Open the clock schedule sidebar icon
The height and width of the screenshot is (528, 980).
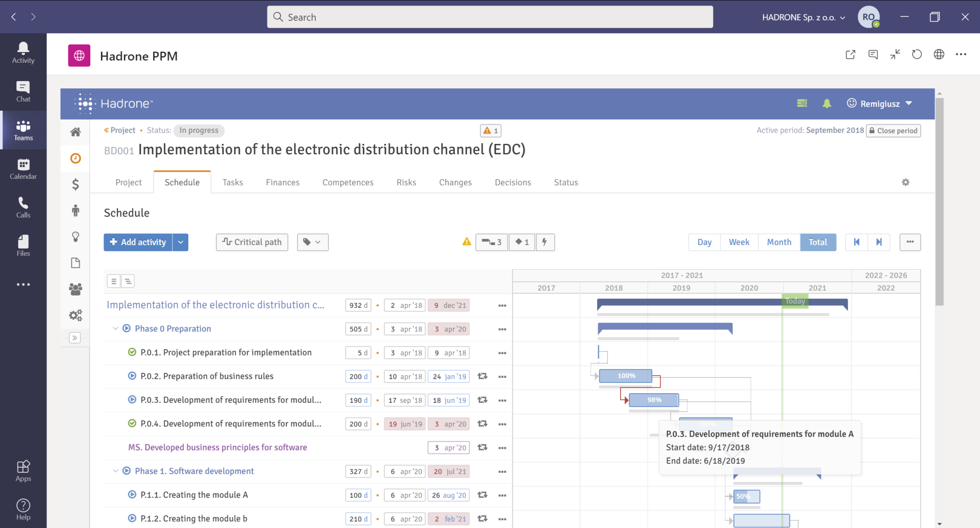(76, 158)
